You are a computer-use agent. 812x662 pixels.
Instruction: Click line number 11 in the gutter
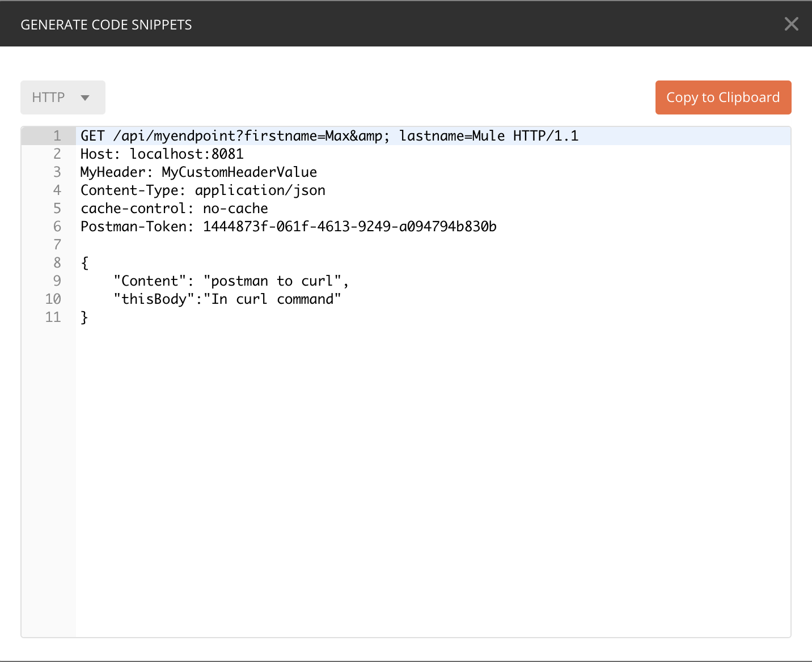53,317
